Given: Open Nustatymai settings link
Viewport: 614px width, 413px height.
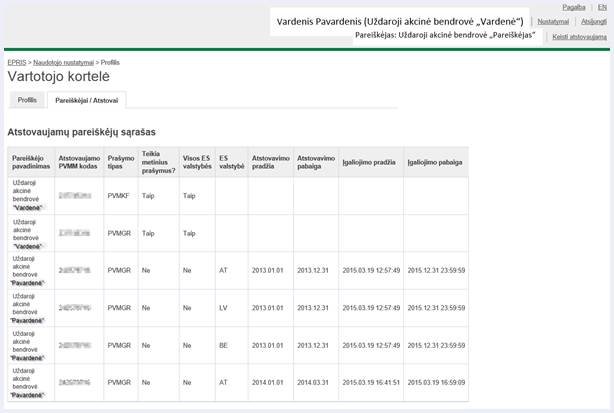Looking at the screenshot, I should [x=553, y=22].
